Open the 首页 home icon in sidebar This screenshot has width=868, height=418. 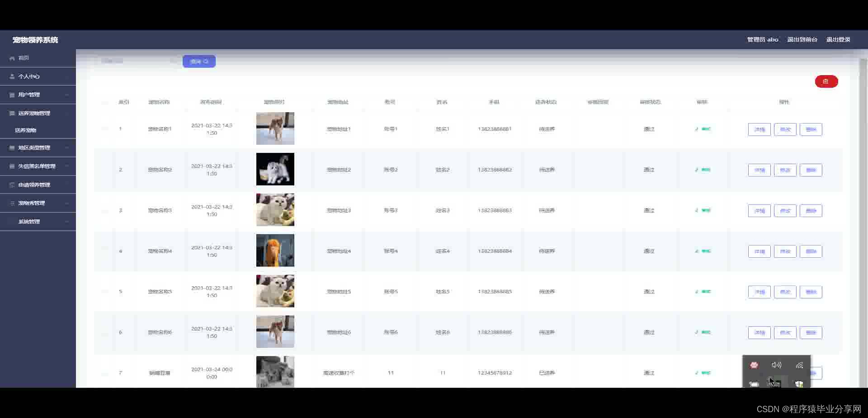coord(12,58)
